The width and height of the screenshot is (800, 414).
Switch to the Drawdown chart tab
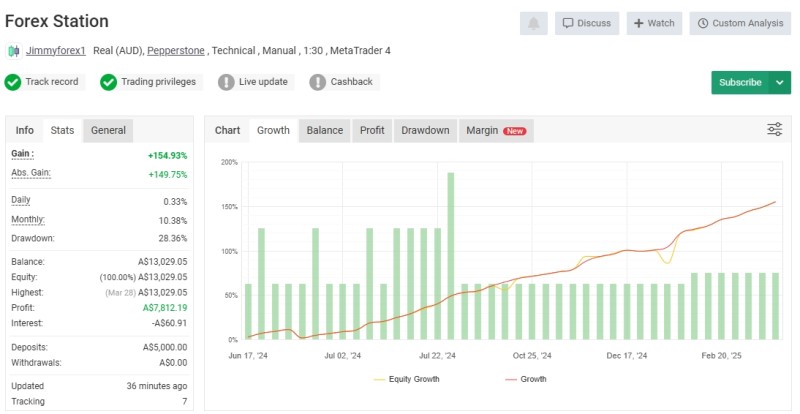[425, 130]
